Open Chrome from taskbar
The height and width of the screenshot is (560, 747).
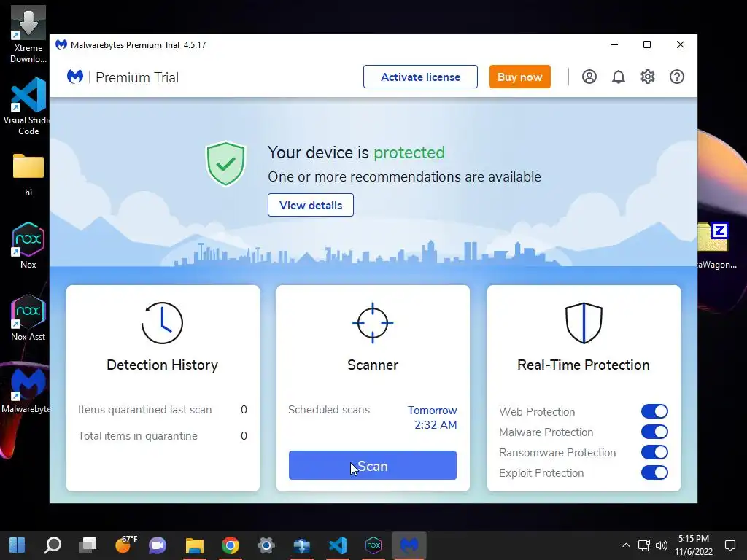click(x=230, y=545)
